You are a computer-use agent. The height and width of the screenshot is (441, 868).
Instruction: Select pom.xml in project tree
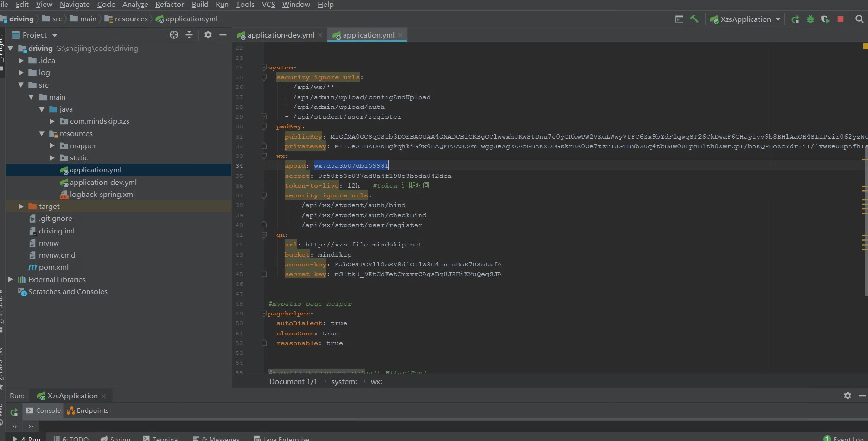point(53,267)
